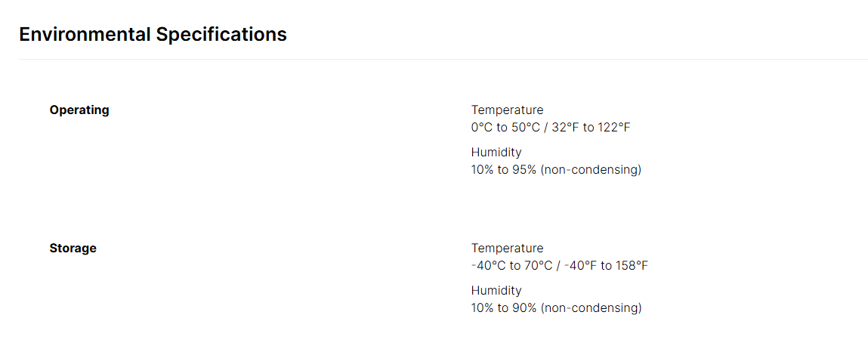Click (non-condensing) in the storage humidity line
The width and height of the screenshot is (868, 349).
pyautogui.click(x=591, y=308)
